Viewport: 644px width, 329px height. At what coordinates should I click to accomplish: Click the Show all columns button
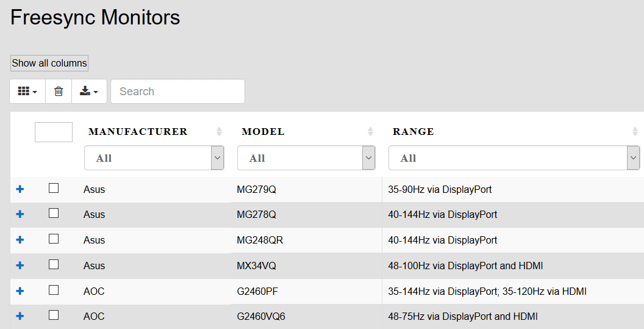49,63
